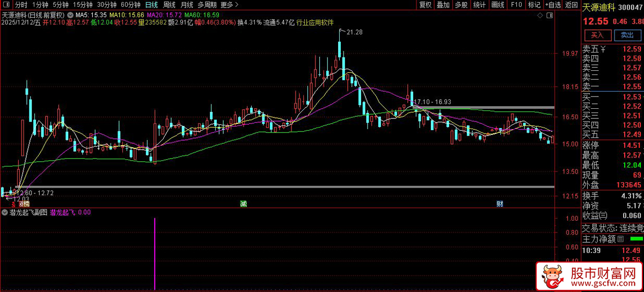Click the blue 财 financial marker
The image size is (644, 292).
coord(500,204)
